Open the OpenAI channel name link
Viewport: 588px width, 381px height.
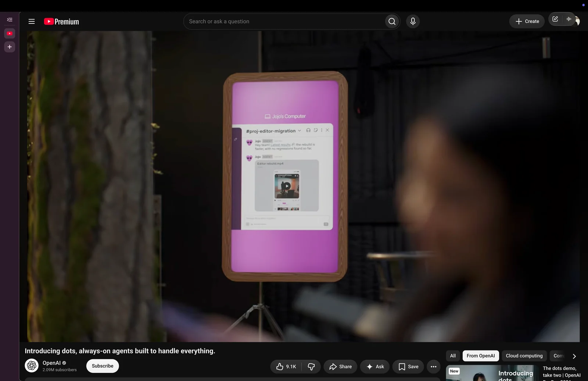[51, 363]
